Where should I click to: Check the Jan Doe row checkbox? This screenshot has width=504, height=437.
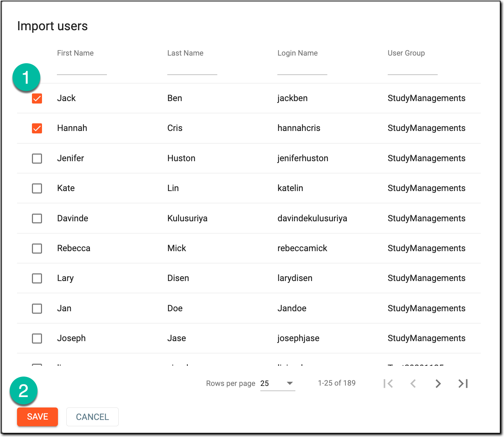click(x=37, y=308)
